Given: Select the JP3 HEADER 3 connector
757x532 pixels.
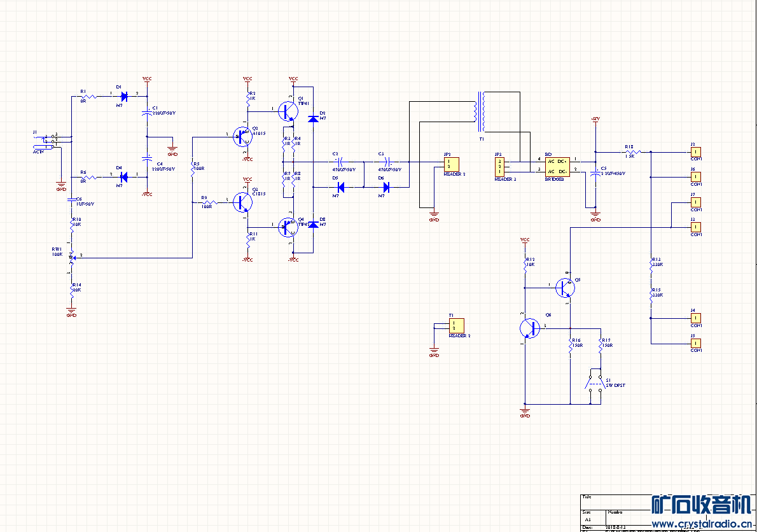Looking at the screenshot, I should pos(501,167).
